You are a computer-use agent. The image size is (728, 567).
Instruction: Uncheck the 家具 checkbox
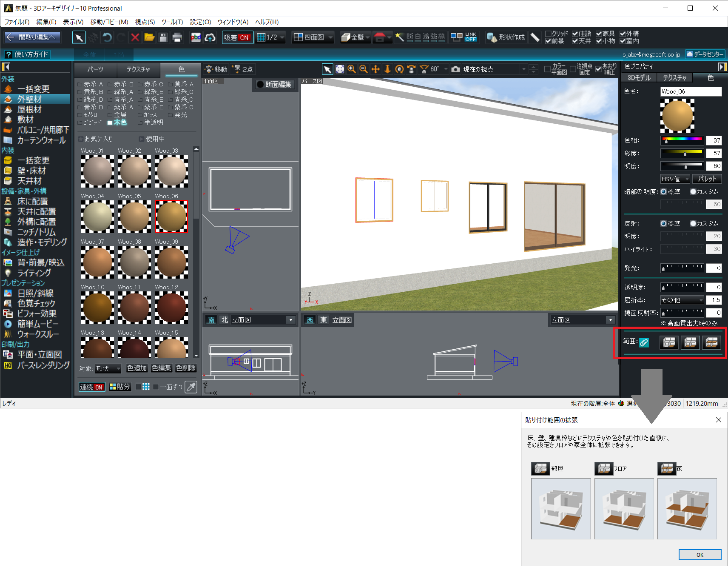pos(599,34)
